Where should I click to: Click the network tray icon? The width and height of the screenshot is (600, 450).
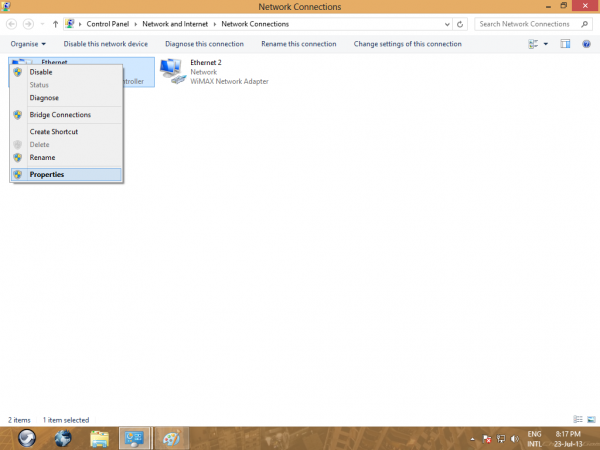(x=501, y=439)
